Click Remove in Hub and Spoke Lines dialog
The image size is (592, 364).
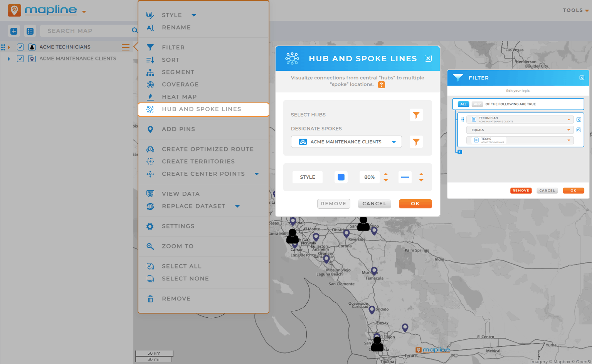point(334,204)
